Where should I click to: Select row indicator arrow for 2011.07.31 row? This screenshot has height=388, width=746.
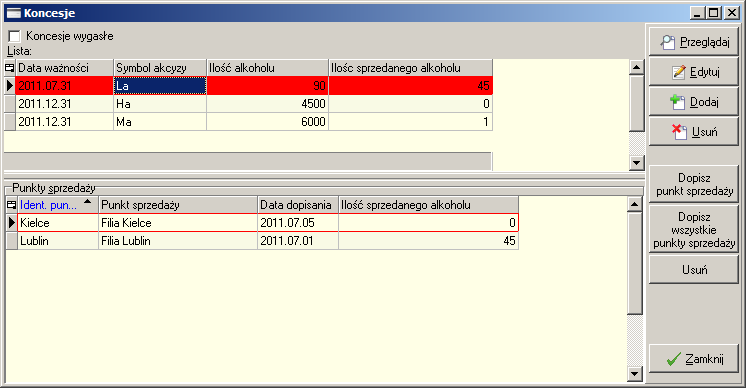pyautogui.click(x=10, y=86)
